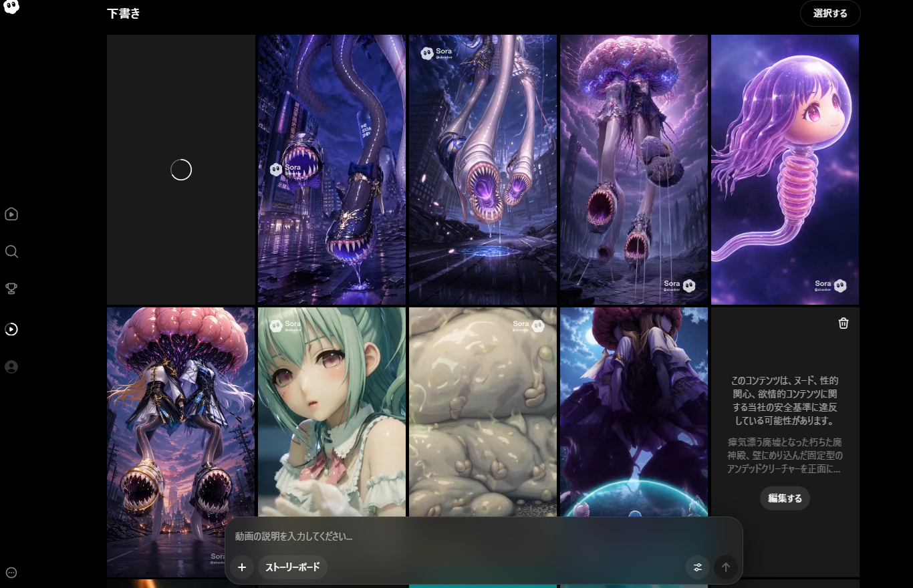Open the profile icon in the sidebar

click(11, 367)
